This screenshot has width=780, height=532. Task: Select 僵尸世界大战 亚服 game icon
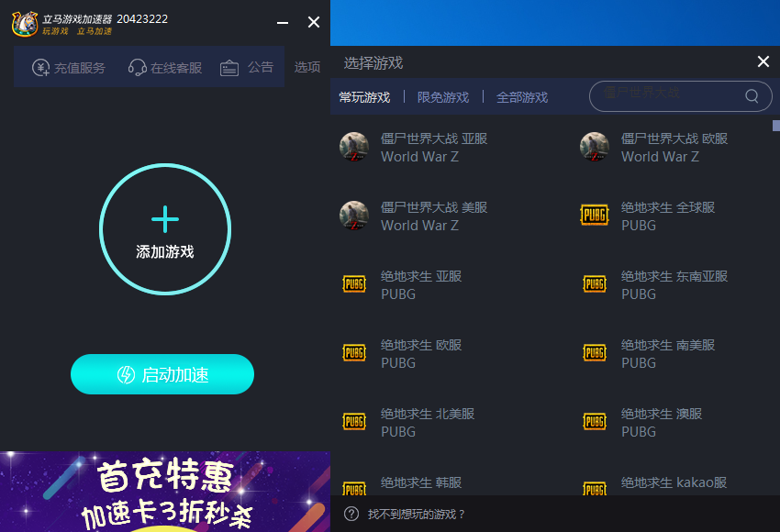[x=354, y=147]
